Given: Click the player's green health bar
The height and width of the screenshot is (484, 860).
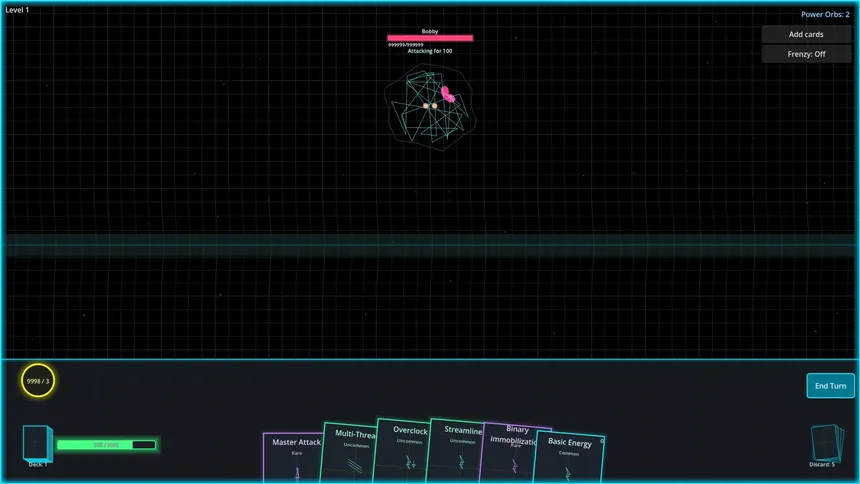Looking at the screenshot, I should [106, 445].
